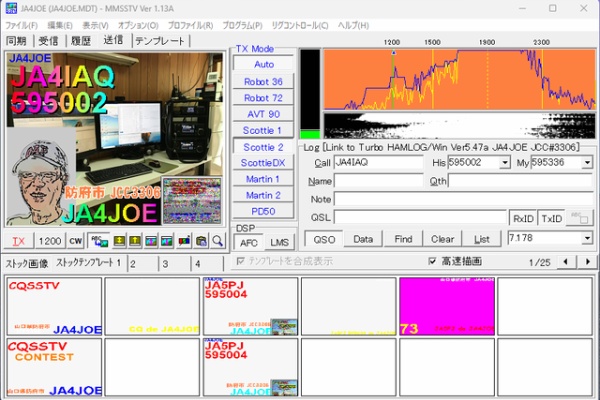Select AVT 90 TX mode
This screenshot has width=600, height=400.
tap(264, 114)
